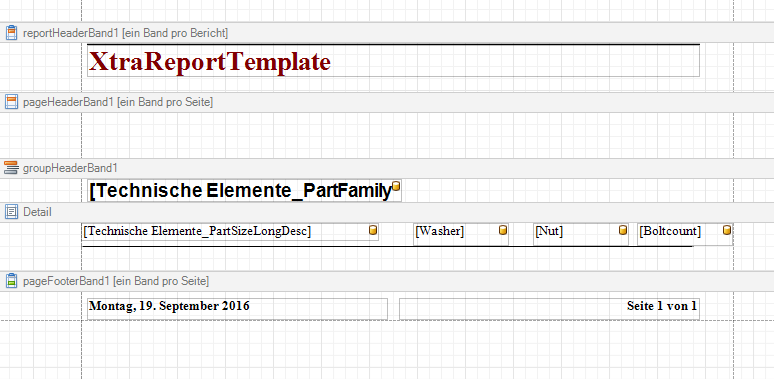The width and height of the screenshot is (774, 379).
Task: Select the [Technische Elemente_PartFamily label
Action: (x=244, y=190)
